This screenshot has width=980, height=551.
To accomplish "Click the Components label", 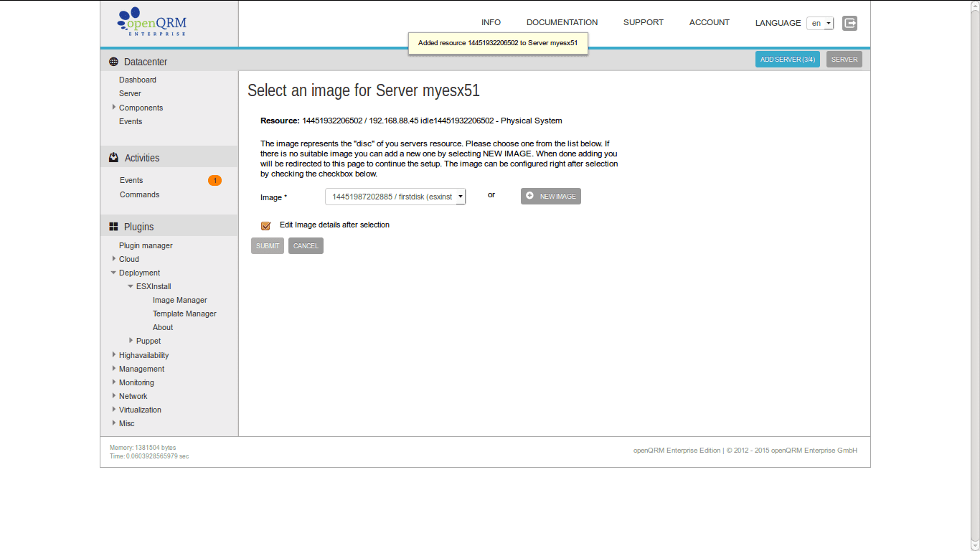I will [x=141, y=108].
